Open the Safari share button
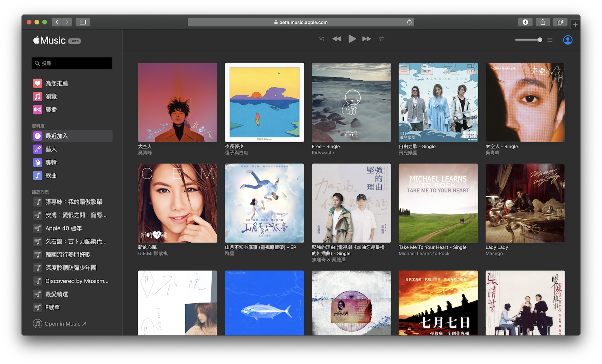Viewport: 602px width, 364px height. pos(543,22)
